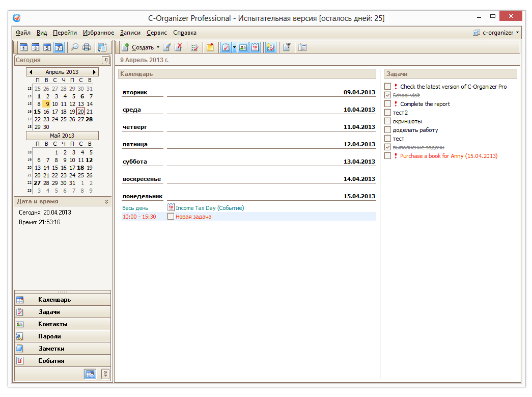Click the delete entry red X icon
532x397 pixels.
point(178,47)
